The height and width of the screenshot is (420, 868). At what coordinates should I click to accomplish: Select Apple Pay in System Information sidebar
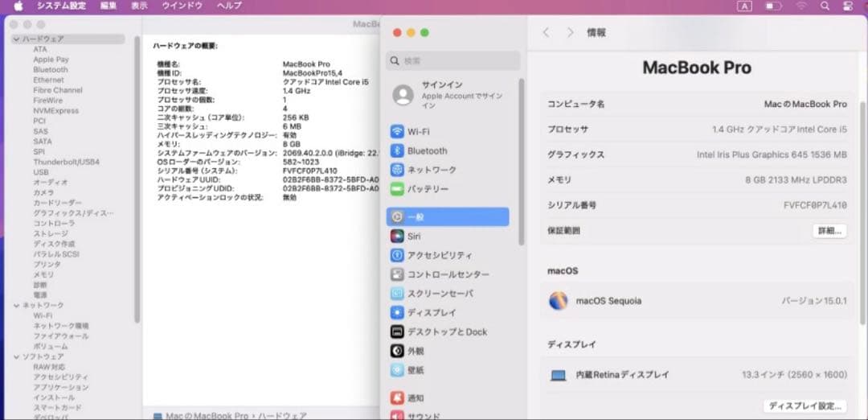coord(51,60)
